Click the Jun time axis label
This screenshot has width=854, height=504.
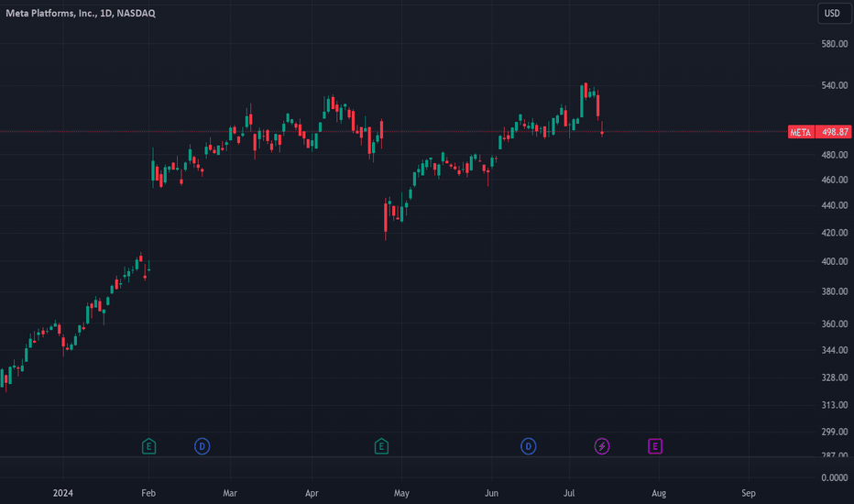click(491, 493)
